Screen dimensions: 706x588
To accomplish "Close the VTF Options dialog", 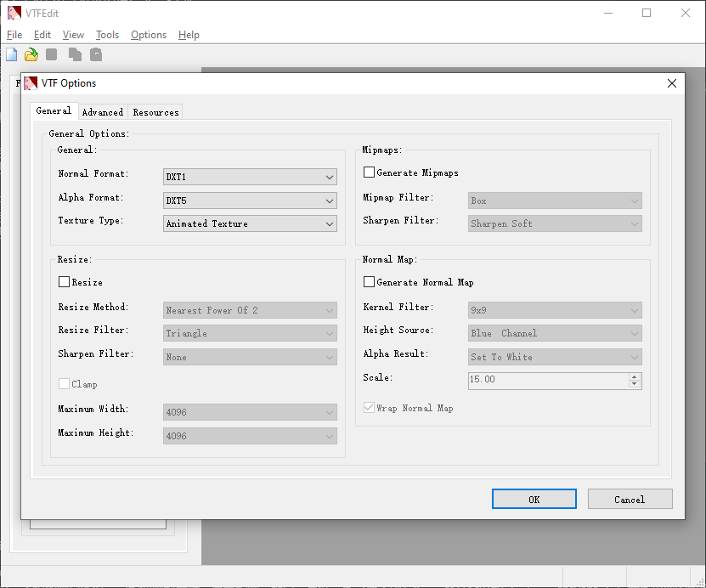I will point(672,83).
